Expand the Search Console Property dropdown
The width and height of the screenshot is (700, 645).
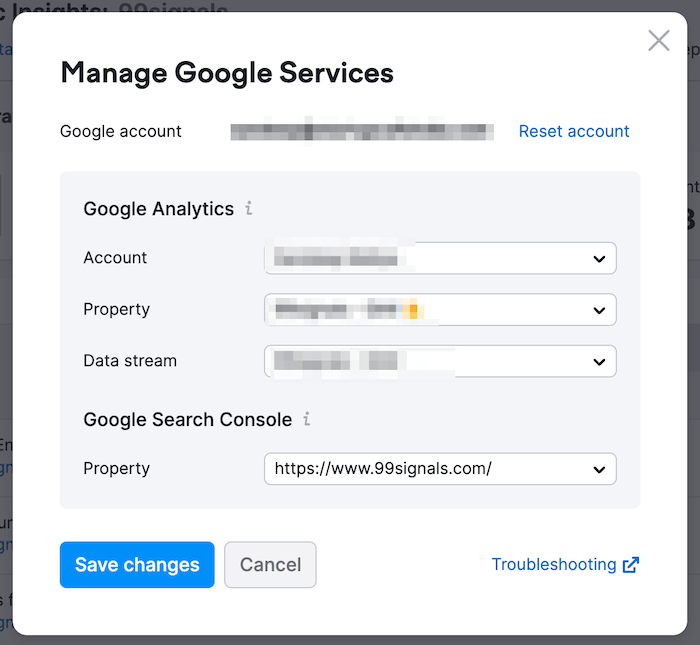click(440, 468)
